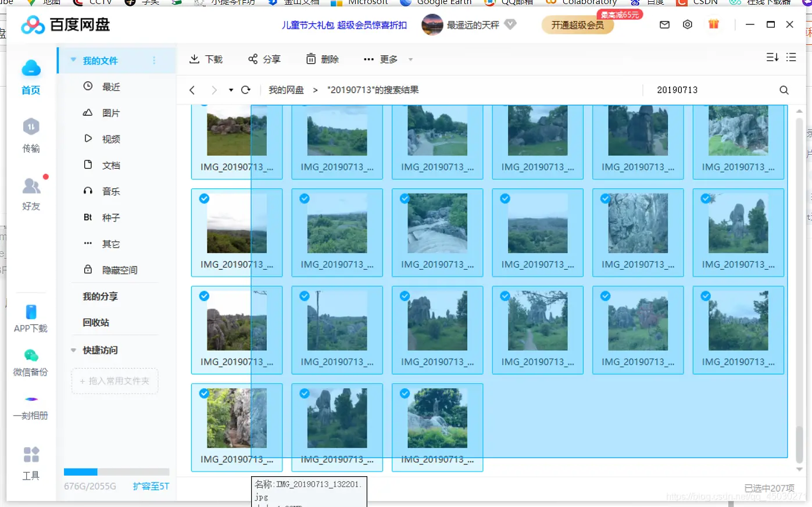Click the 下载 (download) toolbar icon
Viewport: 812px width, 507px height.
206,58
